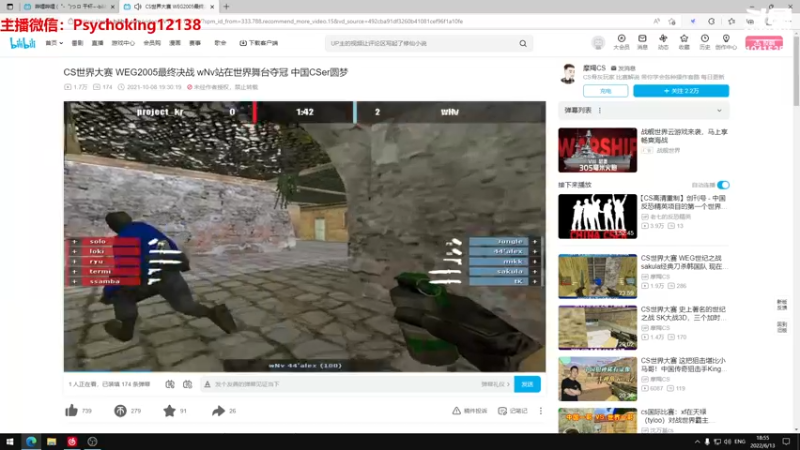The height and width of the screenshot is (450, 800).
Task: Click 下载客户端 download link
Action: (259, 43)
